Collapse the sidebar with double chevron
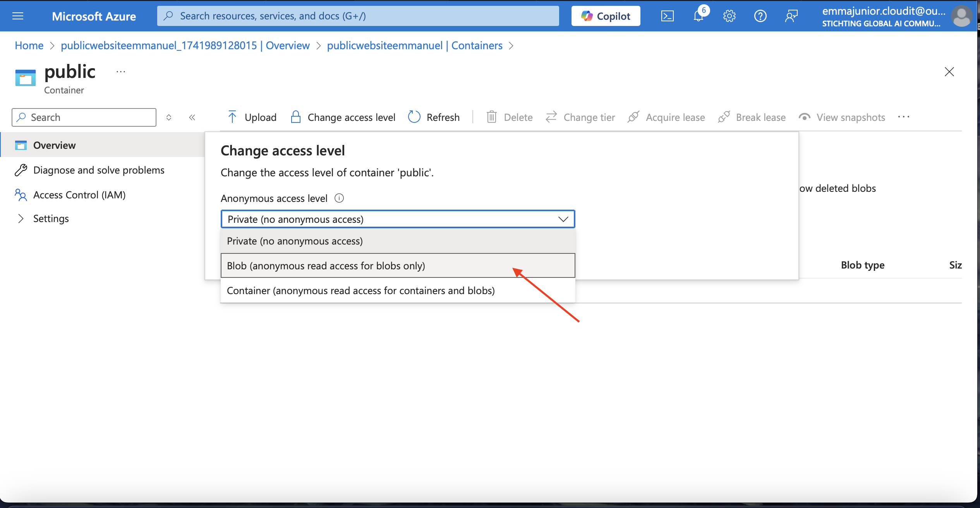 click(192, 117)
